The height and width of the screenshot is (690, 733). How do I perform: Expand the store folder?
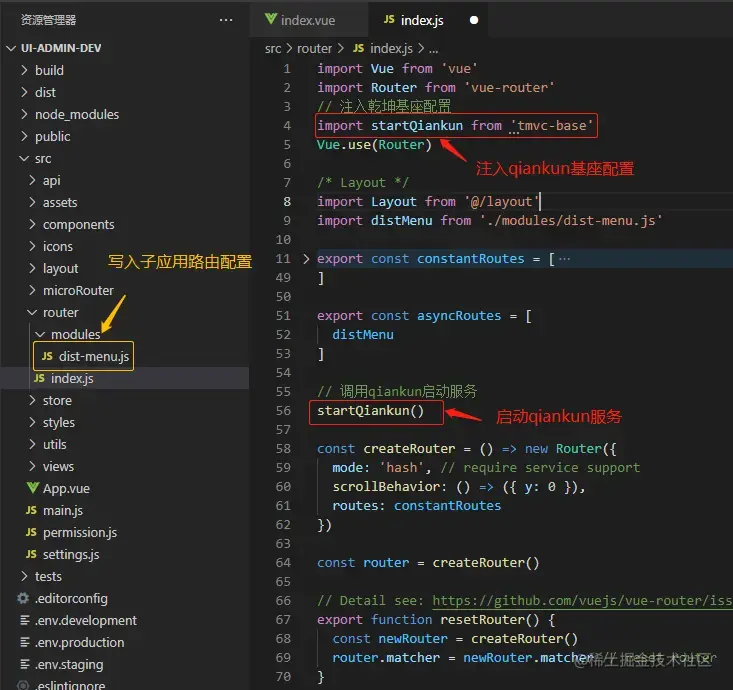pyautogui.click(x=32, y=400)
